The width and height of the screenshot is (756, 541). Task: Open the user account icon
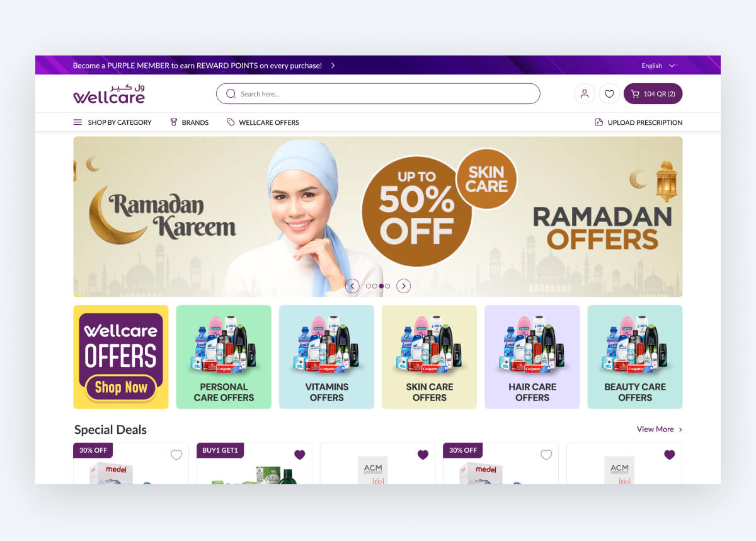(584, 94)
